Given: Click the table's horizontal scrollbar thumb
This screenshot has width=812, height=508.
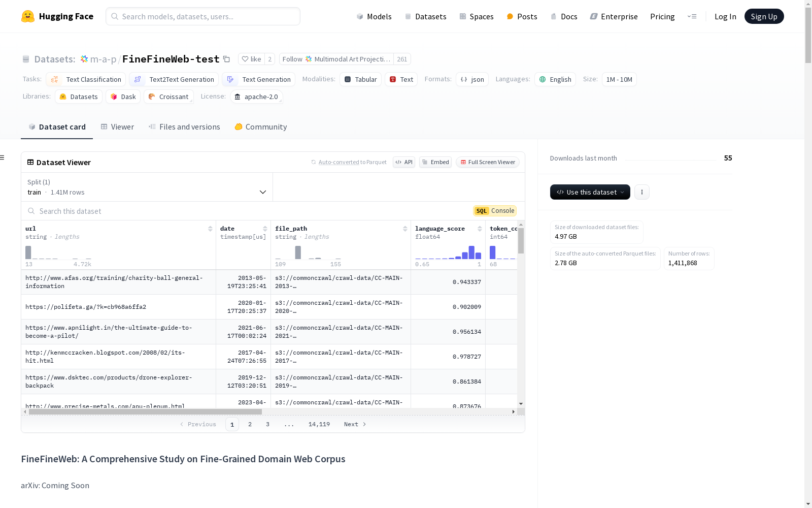Looking at the screenshot, I should click(145, 411).
